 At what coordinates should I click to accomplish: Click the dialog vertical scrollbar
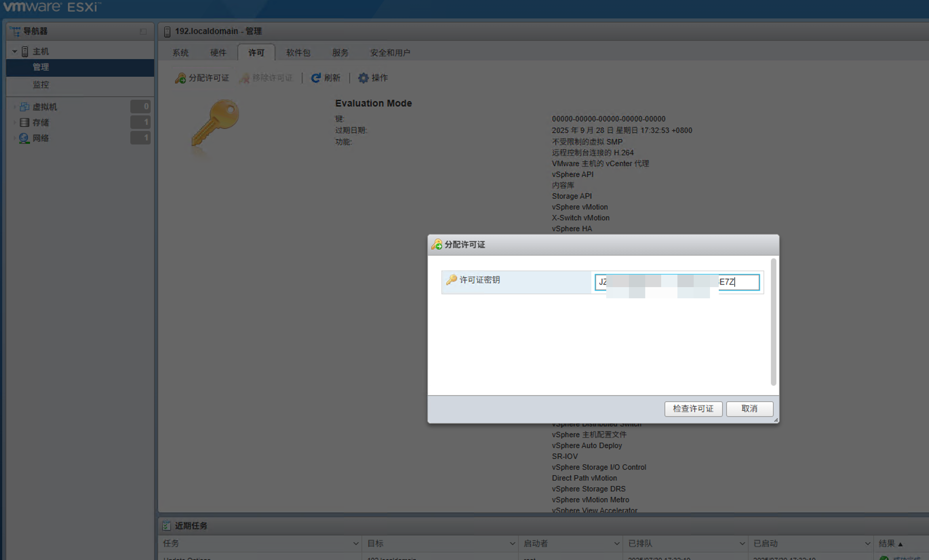773,322
